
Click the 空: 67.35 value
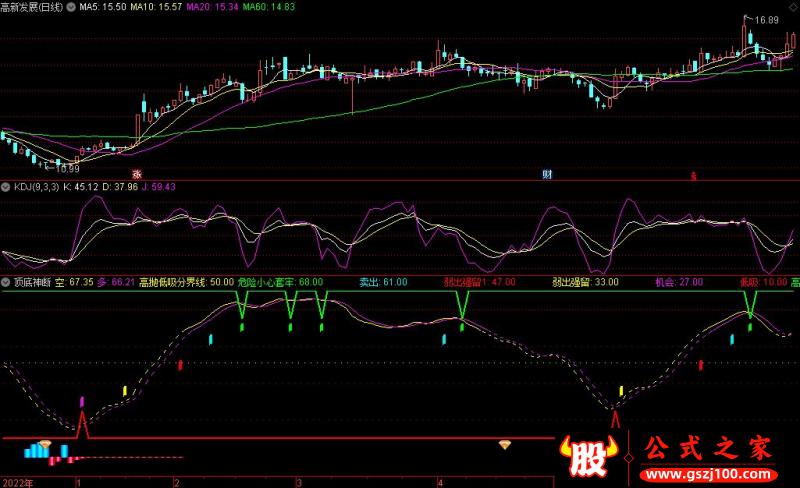[x=74, y=282]
